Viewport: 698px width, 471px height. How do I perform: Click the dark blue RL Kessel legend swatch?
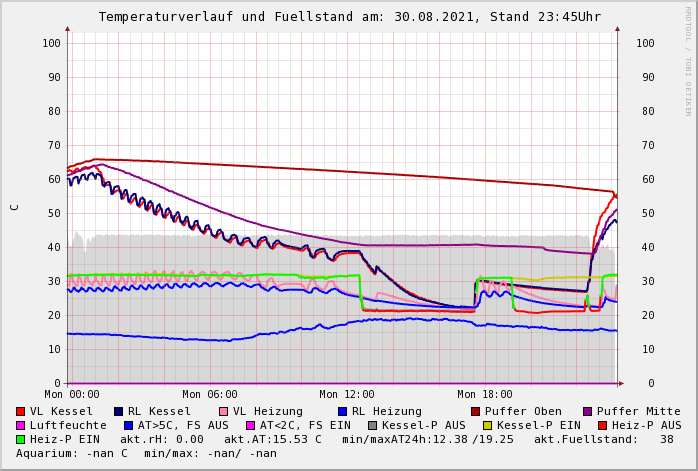click(x=118, y=412)
